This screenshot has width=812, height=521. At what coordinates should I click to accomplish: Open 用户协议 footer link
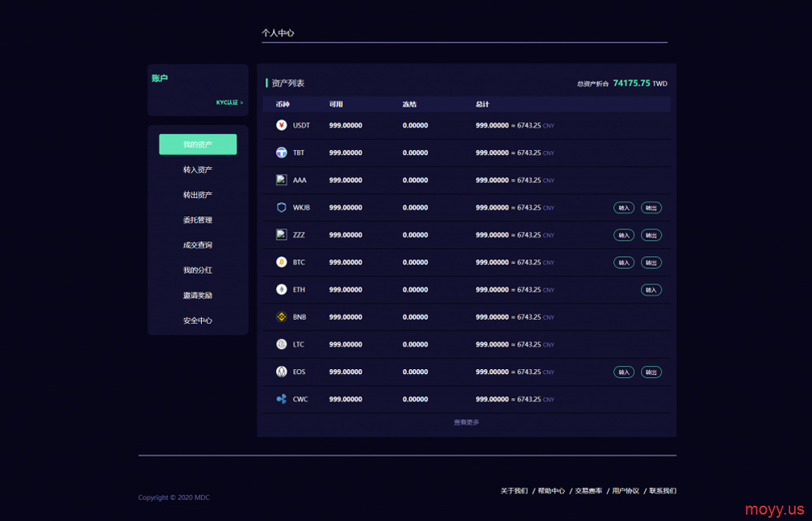coord(626,490)
